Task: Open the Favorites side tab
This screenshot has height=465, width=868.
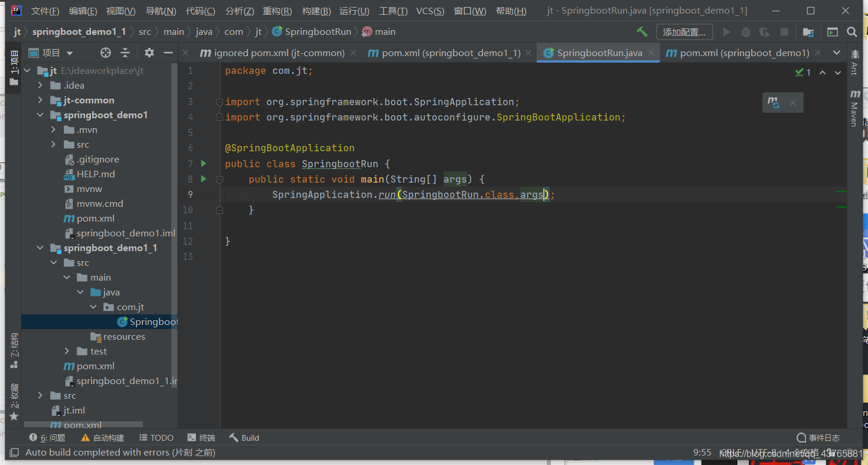Action: [x=14, y=402]
